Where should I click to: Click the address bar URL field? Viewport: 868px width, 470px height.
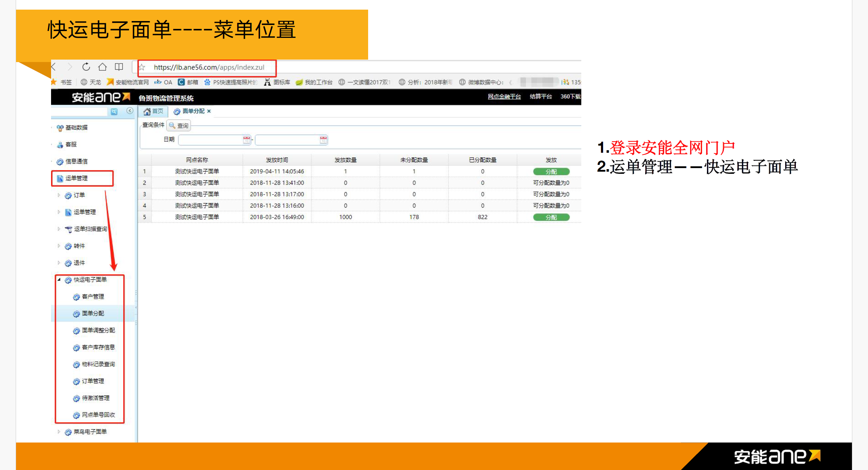(209, 67)
